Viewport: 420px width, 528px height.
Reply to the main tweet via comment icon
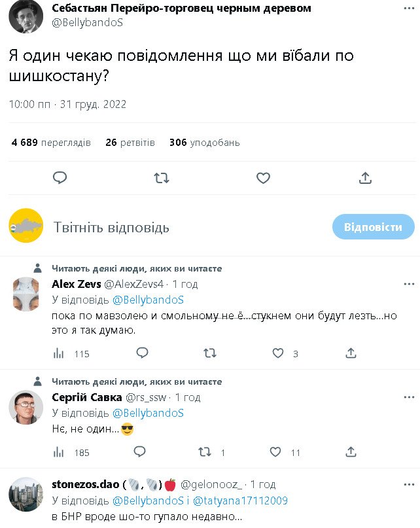[60, 177]
